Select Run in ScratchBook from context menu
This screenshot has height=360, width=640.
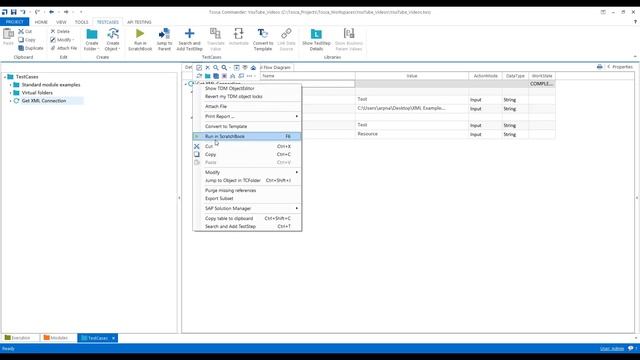(x=247, y=136)
